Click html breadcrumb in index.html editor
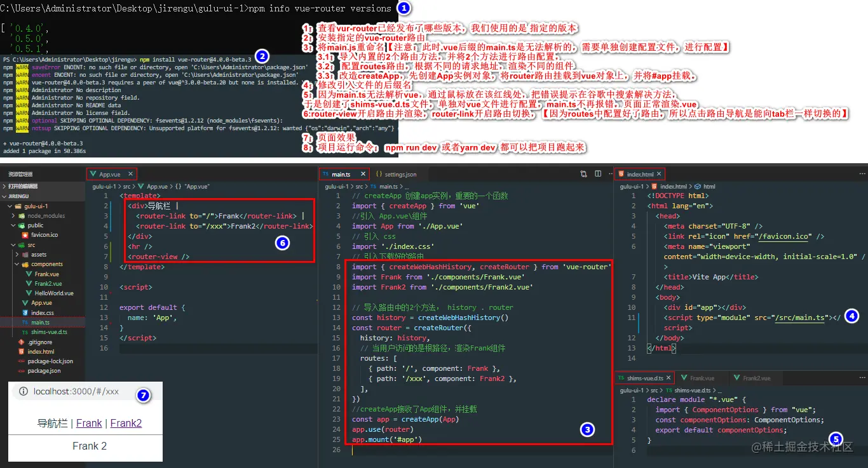868x468 pixels. pos(709,187)
